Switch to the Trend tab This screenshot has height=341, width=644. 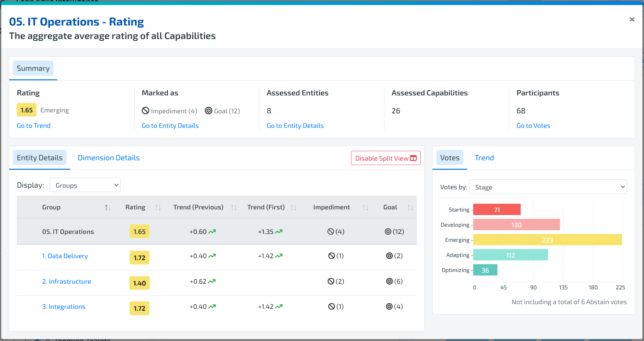(x=484, y=158)
